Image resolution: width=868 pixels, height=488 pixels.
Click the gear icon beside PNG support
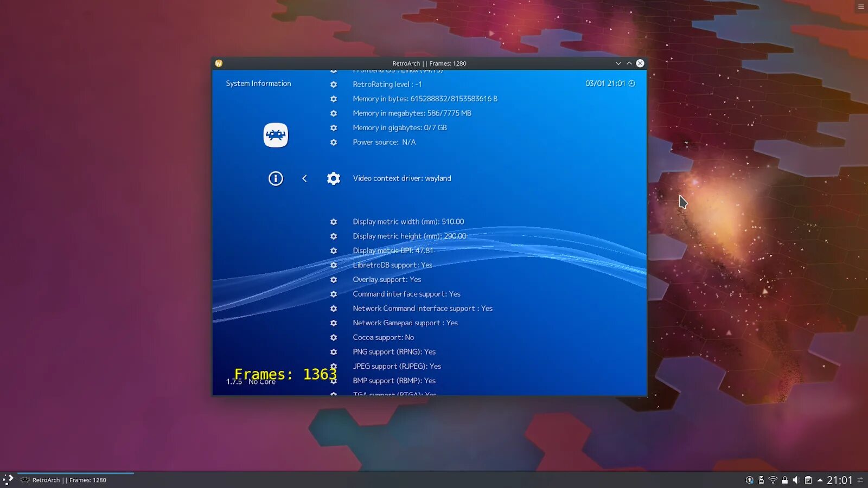pyautogui.click(x=334, y=352)
